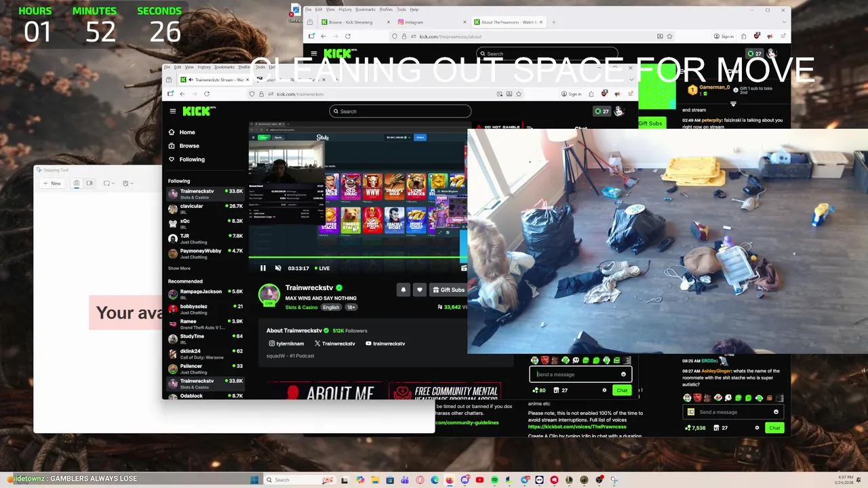Image resolution: width=868 pixels, height=488 pixels.
Task: Open StudyTme recommended channel
Action: (205, 339)
